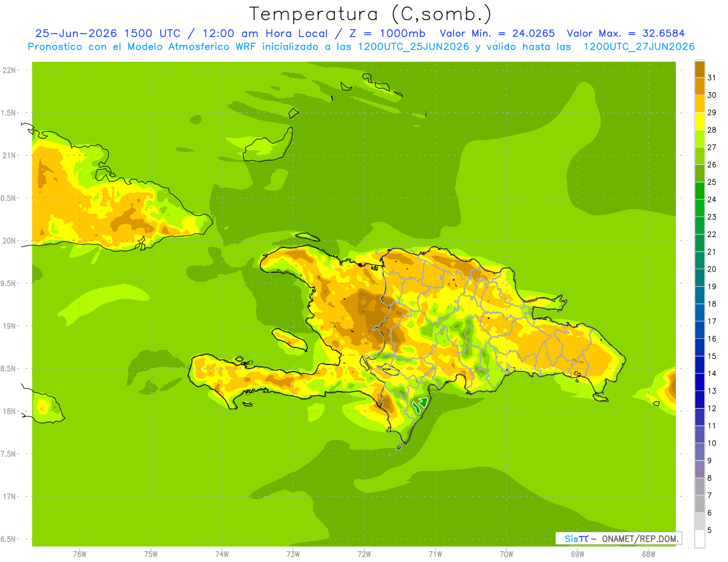Click the "7.5N" latitude axis label

click(x=10, y=454)
